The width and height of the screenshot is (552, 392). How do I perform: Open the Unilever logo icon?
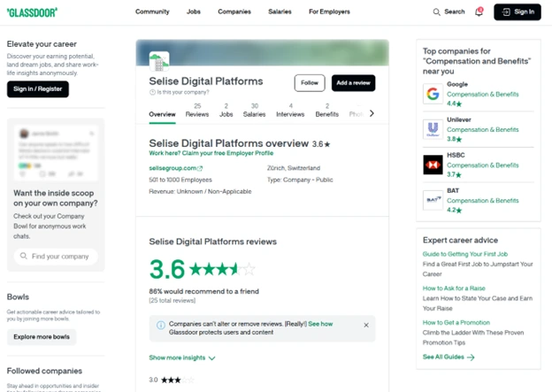point(433,130)
